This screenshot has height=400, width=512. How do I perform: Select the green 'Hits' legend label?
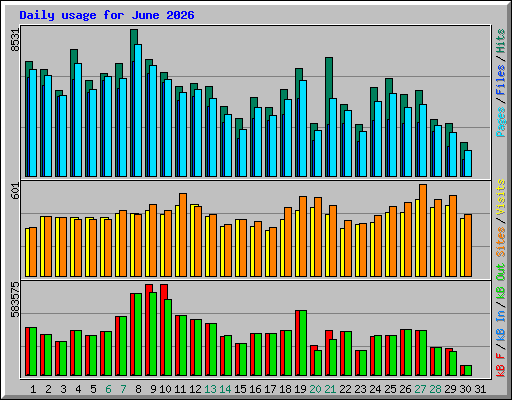[501, 41]
